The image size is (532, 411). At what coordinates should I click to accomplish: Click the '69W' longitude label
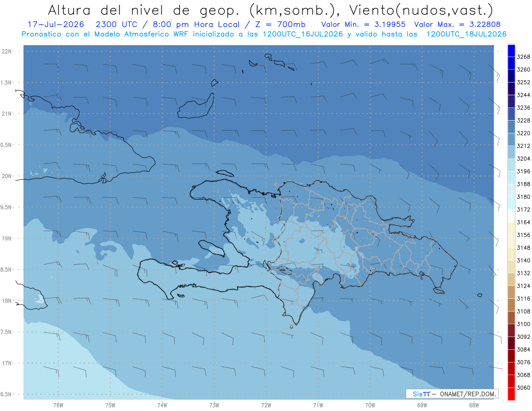tap(422, 405)
